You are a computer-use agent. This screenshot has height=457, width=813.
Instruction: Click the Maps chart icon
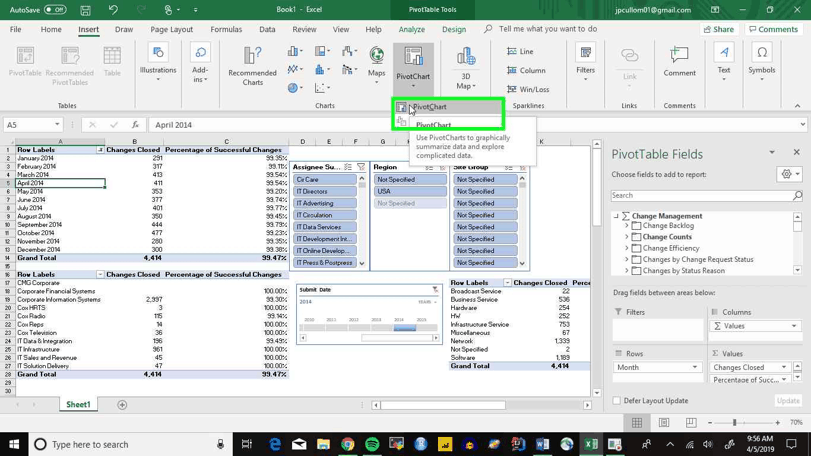pyautogui.click(x=377, y=64)
